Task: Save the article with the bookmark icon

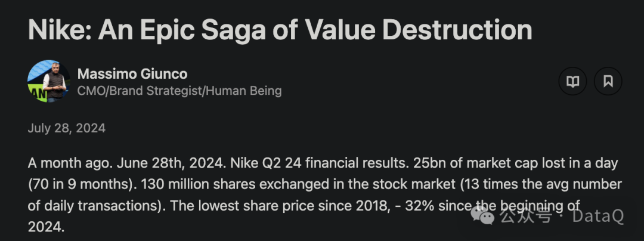Action: point(608,81)
